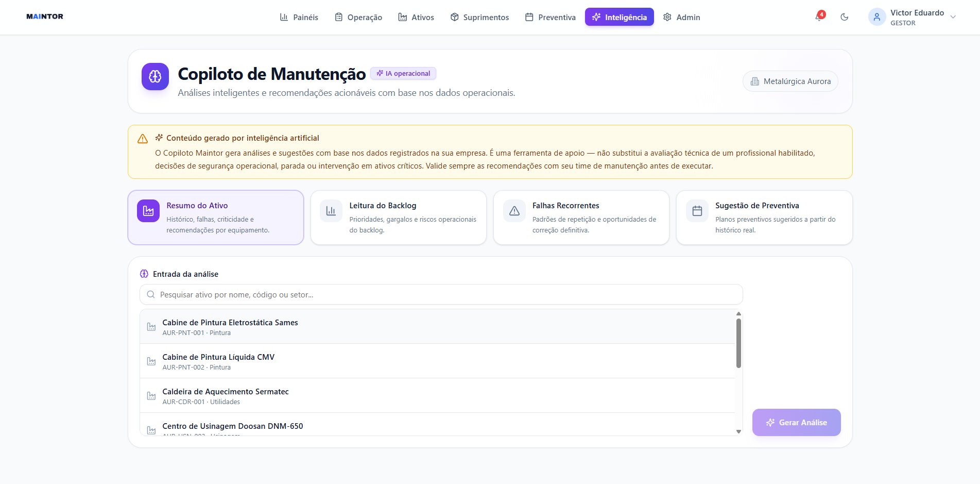This screenshot has width=980, height=484.
Task: Select Cabine de Pintura Eletrostática Sames
Action: tap(437, 327)
